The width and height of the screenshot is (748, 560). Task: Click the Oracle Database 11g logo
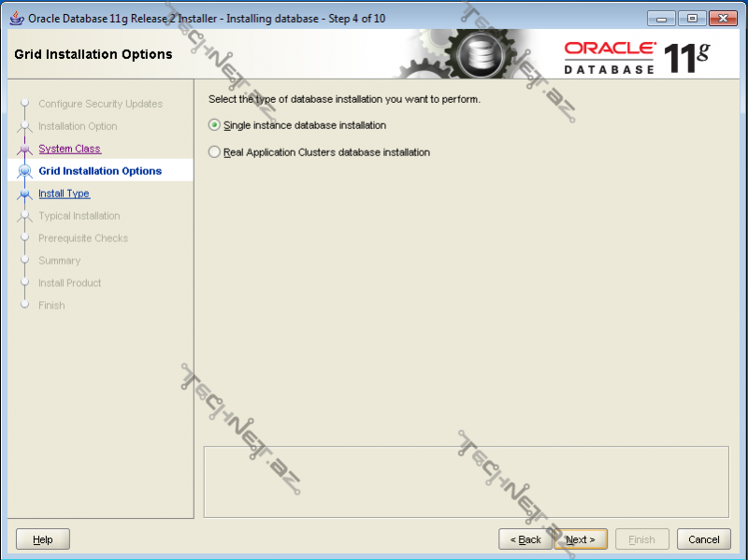[x=637, y=57]
